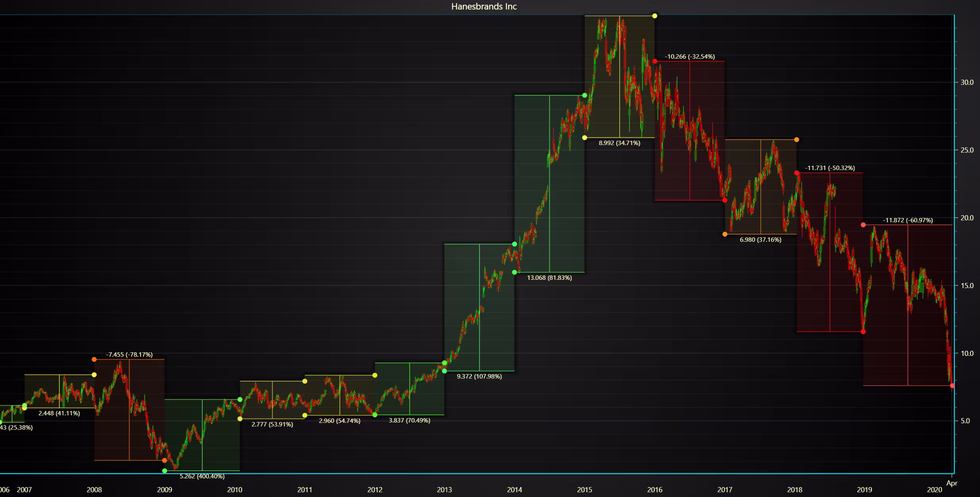Click the -11.731 (-50.32%) decline label
980x497 pixels.
point(830,168)
